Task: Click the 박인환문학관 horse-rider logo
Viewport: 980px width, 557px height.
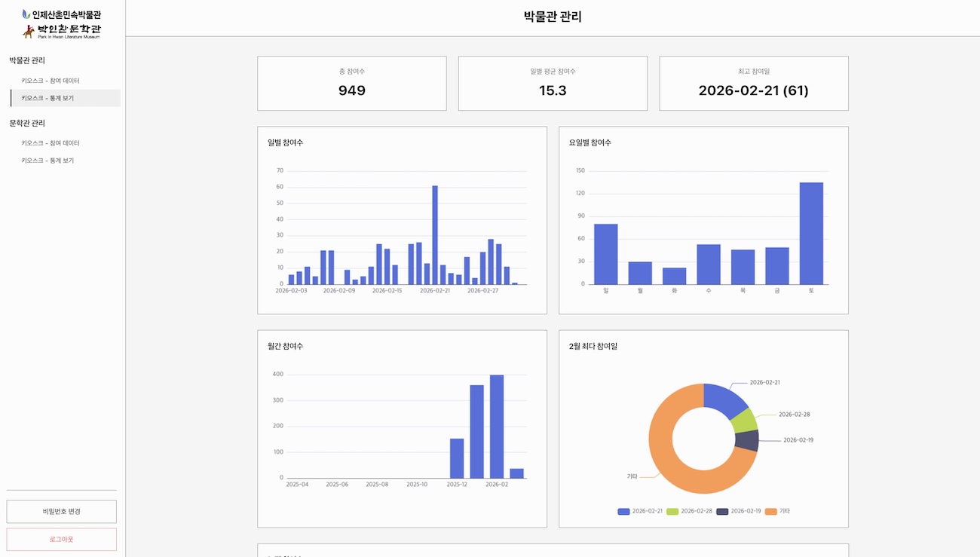Action: pos(62,31)
